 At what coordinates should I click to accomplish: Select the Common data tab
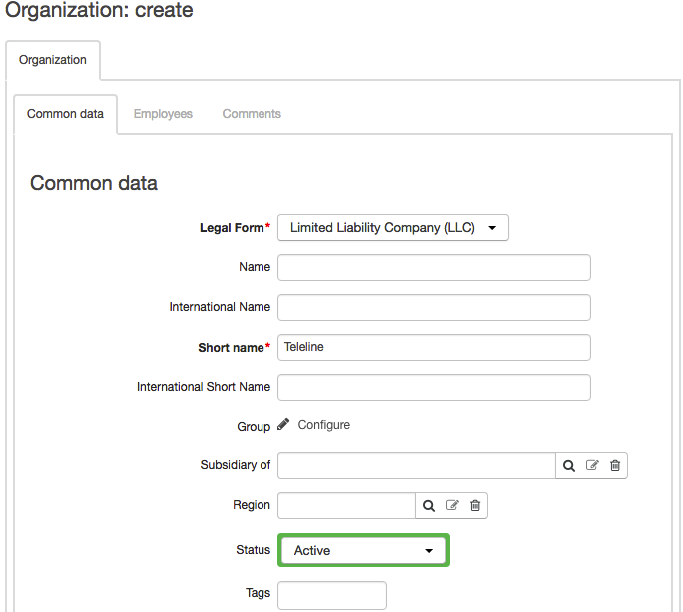coord(65,114)
